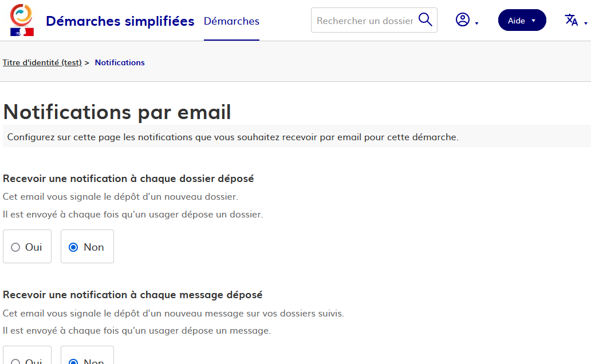The height and width of the screenshot is (364, 591).
Task: Click the Démarches simplifiées circular logo
Action: coord(22,14)
